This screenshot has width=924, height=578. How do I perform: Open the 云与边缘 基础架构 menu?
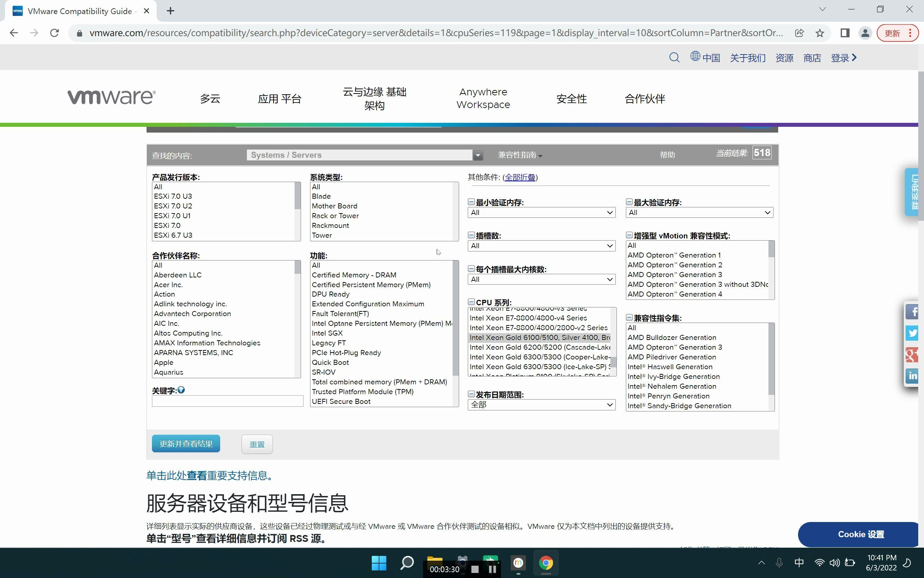pos(374,98)
